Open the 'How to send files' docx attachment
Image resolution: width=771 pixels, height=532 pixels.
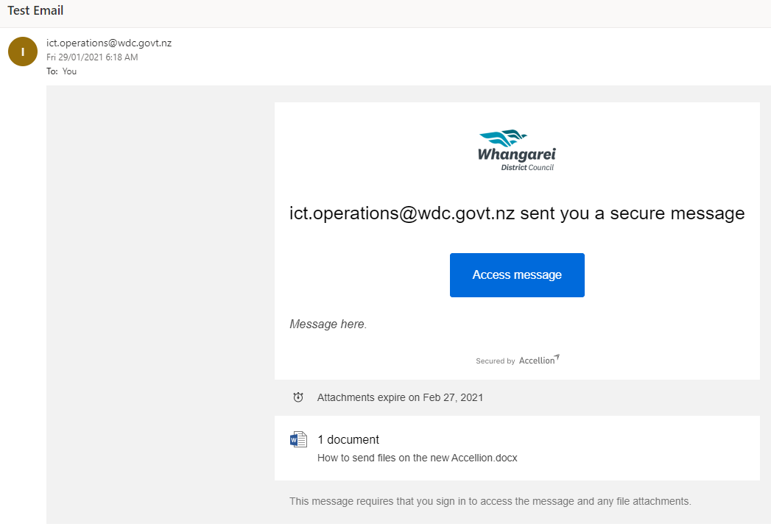click(417, 458)
